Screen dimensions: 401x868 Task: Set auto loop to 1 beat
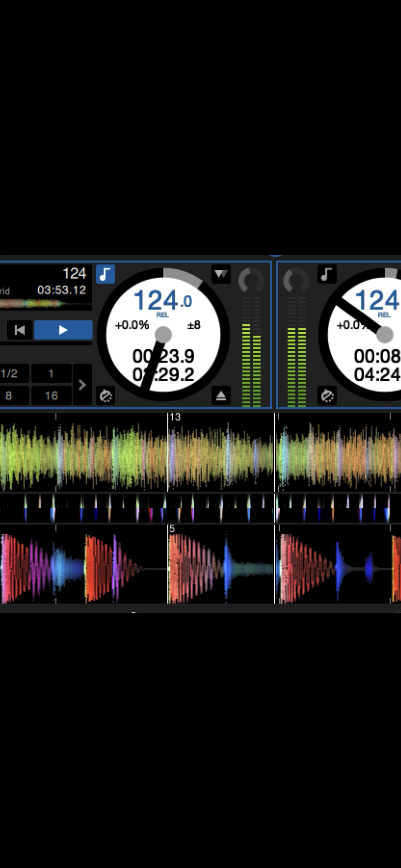click(x=51, y=373)
